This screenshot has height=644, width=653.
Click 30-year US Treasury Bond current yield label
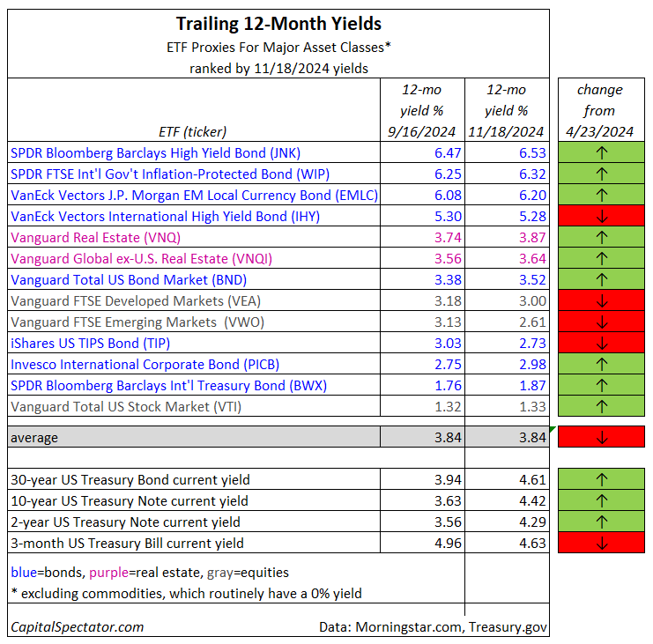[130, 480]
